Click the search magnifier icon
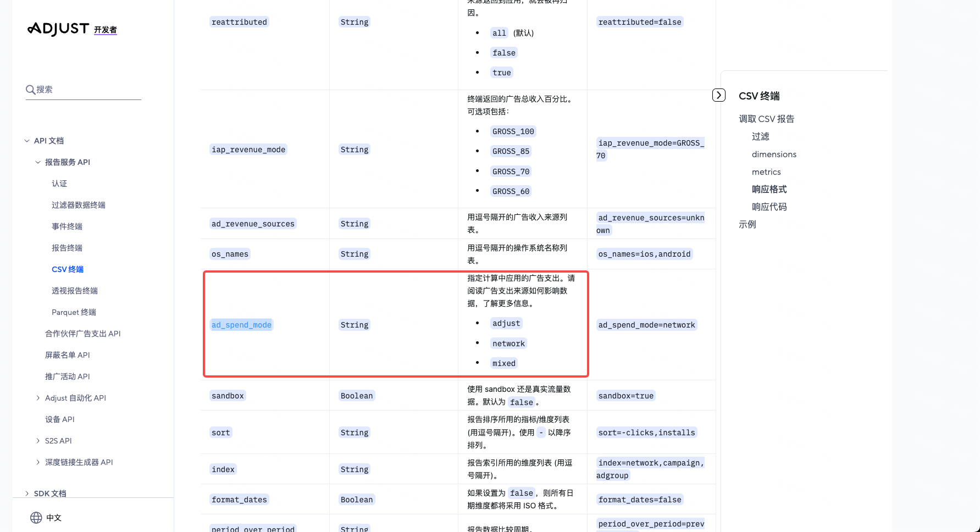980x532 pixels. click(31, 90)
